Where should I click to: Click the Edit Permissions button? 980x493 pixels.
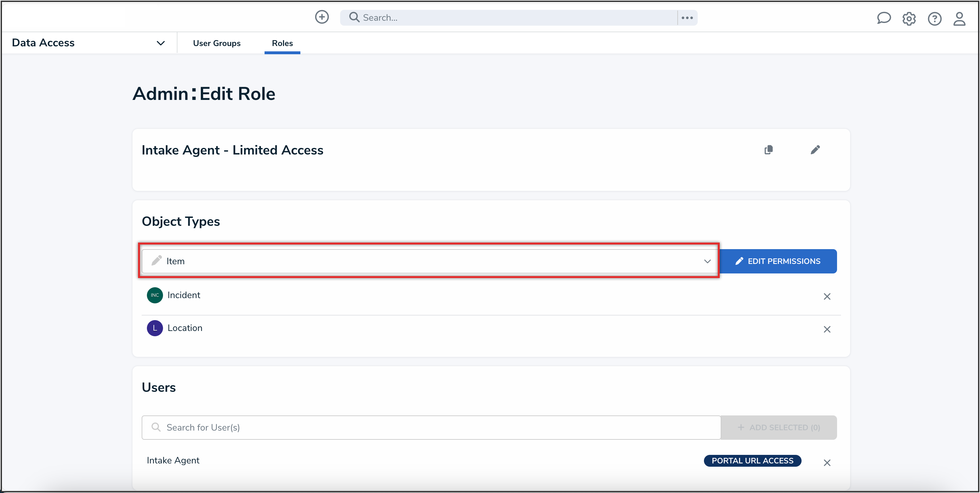pyautogui.click(x=778, y=261)
